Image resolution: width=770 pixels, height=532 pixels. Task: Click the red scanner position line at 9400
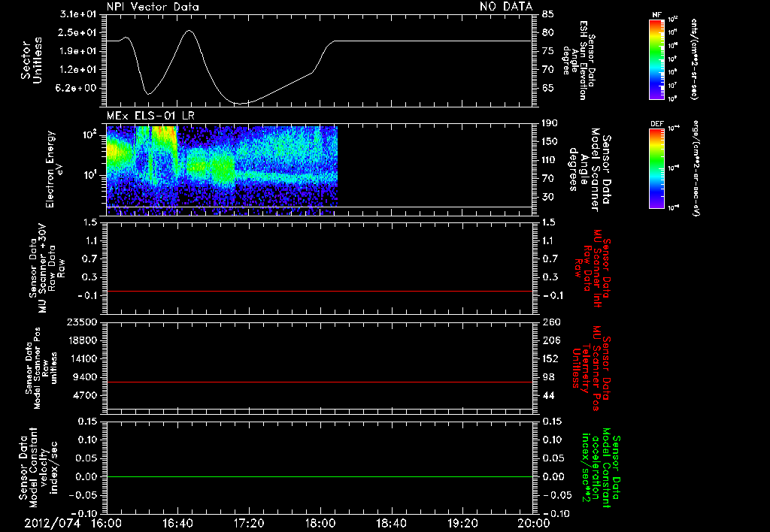pos(319,382)
